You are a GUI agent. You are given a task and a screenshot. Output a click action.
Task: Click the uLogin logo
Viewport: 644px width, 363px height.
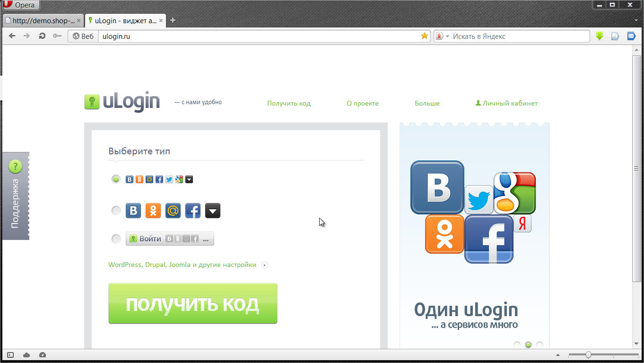click(x=122, y=102)
